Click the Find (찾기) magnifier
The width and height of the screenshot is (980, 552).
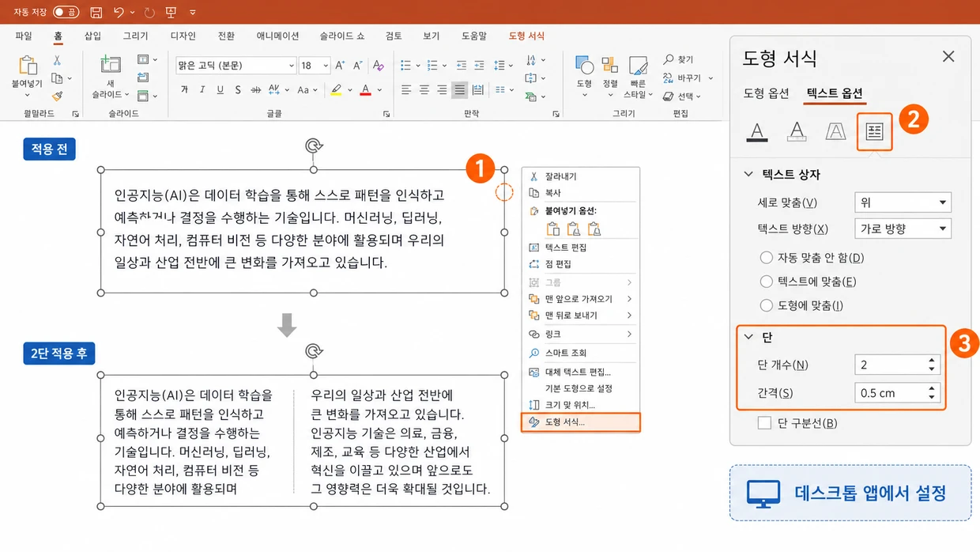669,59
